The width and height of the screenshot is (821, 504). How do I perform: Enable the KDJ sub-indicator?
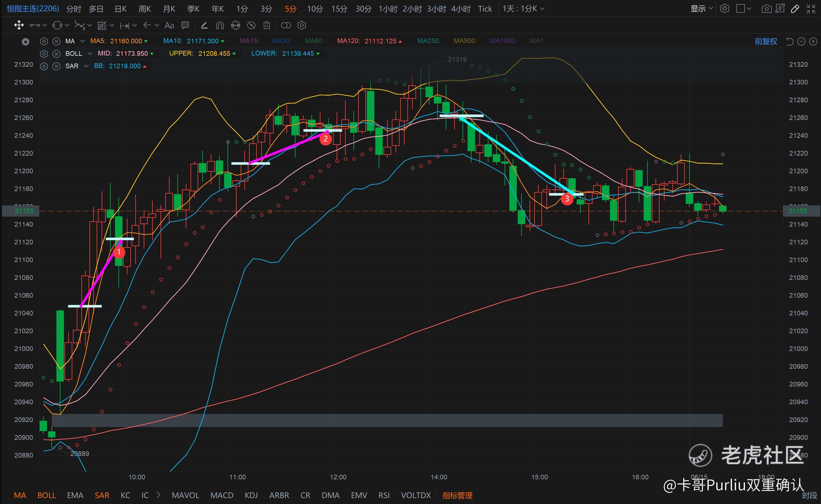[x=251, y=495]
